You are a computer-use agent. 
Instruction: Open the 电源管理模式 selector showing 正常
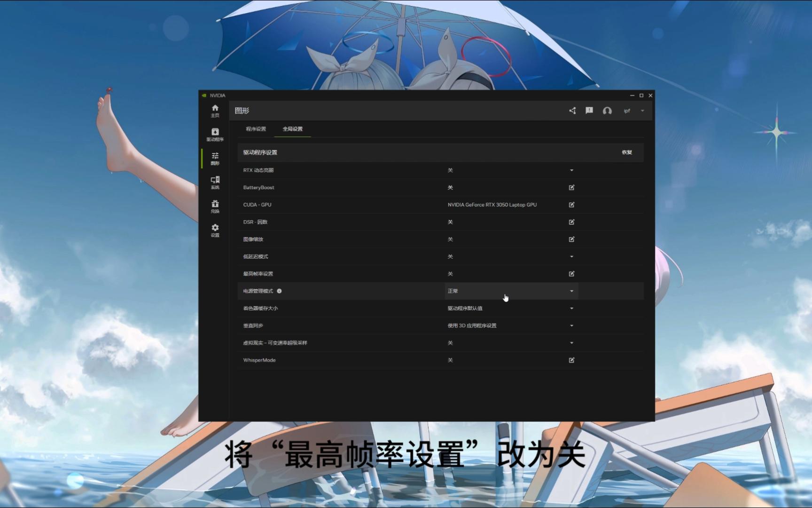pos(511,291)
